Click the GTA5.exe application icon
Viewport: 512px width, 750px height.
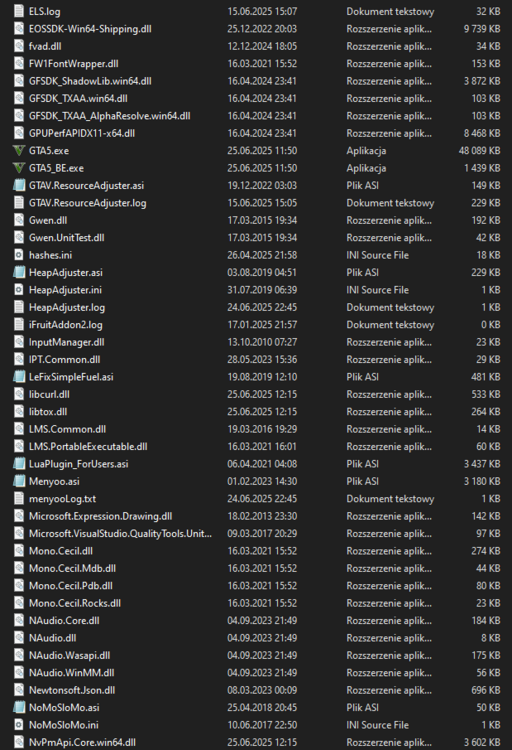click(x=19, y=151)
